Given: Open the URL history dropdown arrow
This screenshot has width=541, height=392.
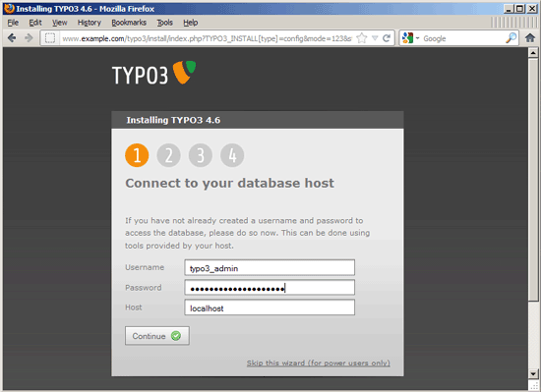Looking at the screenshot, I should tap(375, 38).
